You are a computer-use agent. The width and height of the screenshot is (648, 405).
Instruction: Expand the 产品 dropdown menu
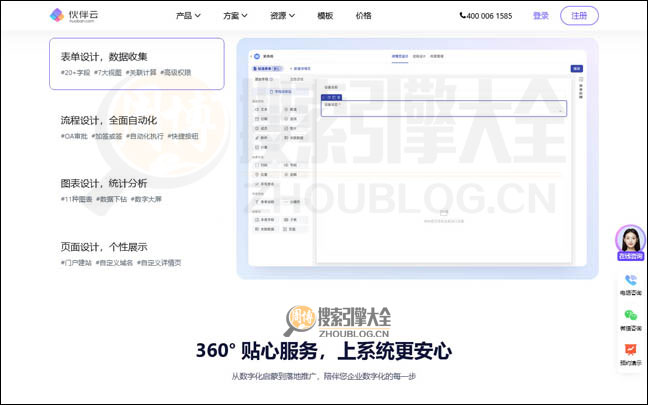pyautogui.click(x=188, y=16)
